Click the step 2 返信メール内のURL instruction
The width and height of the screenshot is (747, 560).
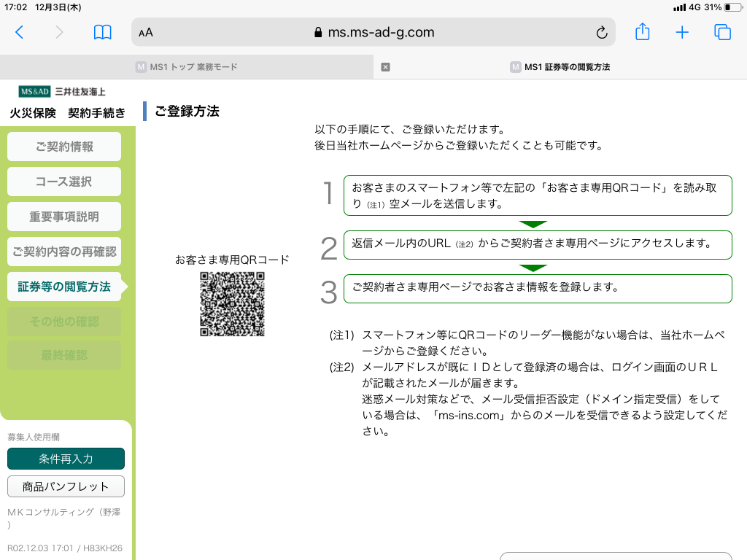(x=538, y=245)
